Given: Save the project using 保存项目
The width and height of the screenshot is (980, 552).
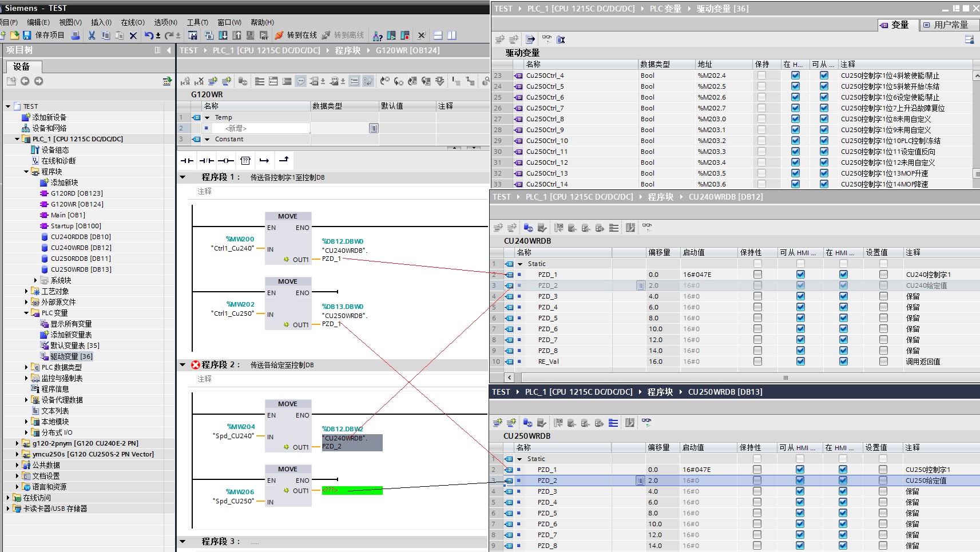Looking at the screenshot, I should point(43,35).
